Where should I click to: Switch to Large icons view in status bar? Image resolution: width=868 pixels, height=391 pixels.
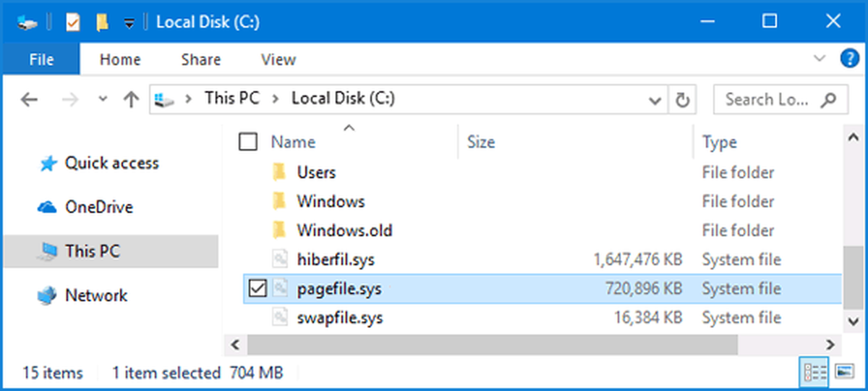[x=844, y=373]
